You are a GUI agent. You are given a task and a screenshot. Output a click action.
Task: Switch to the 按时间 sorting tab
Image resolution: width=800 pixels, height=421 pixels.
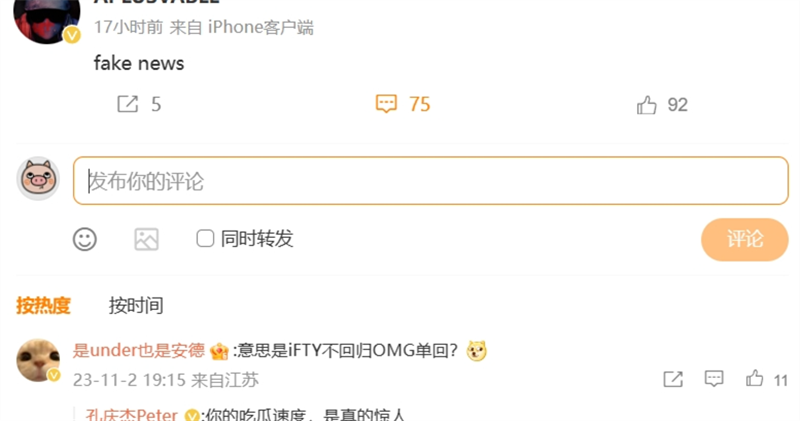pyautogui.click(x=136, y=306)
